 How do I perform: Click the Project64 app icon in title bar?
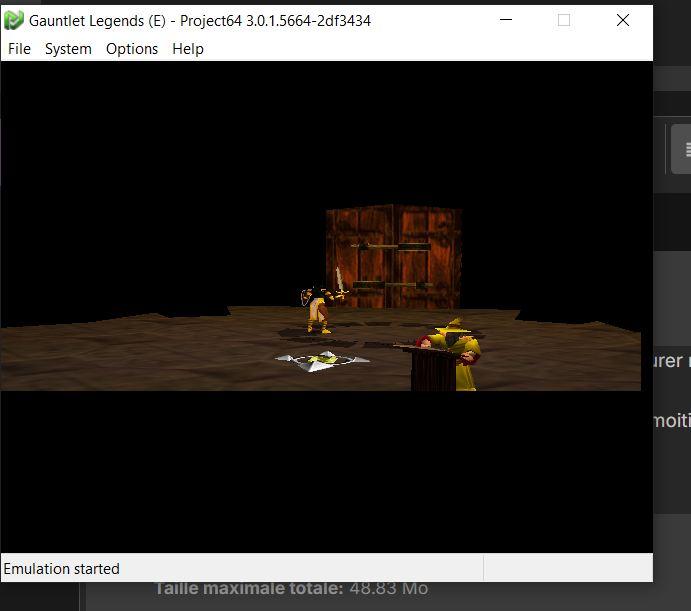point(14,20)
